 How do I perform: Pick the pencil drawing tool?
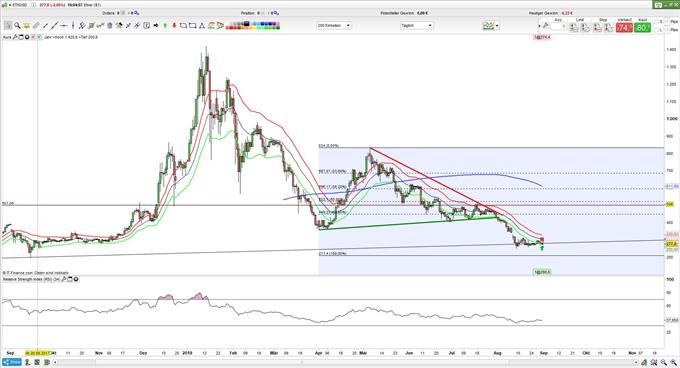(36, 26)
